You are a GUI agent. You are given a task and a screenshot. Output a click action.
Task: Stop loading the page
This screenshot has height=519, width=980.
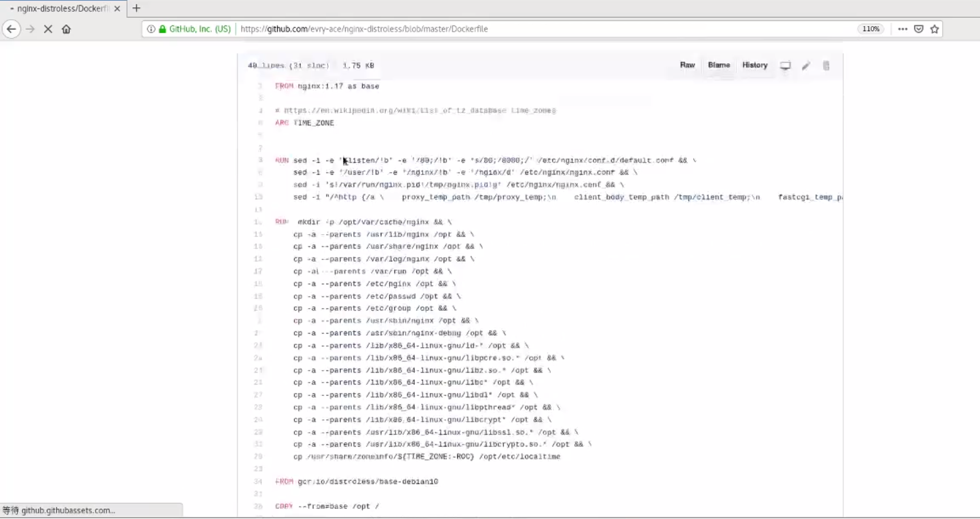(x=48, y=29)
